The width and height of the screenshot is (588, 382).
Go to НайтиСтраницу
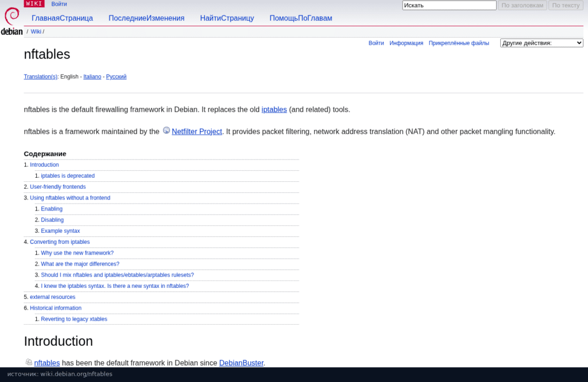(x=227, y=18)
